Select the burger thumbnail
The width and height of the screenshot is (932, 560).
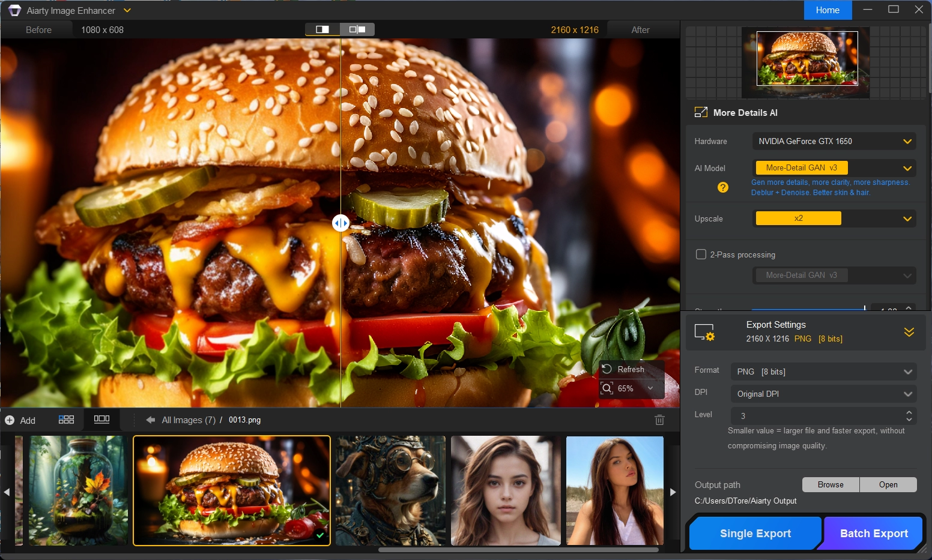[x=232, y=490]
